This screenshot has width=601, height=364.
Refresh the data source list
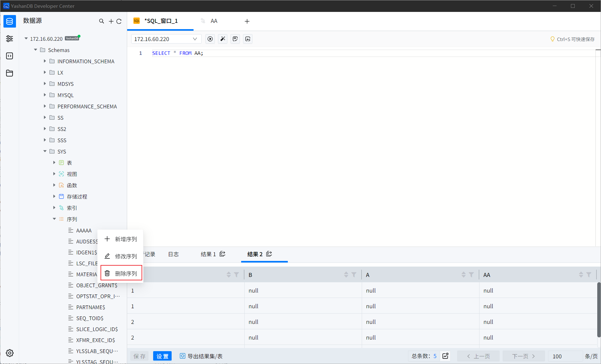pyautogui.click(x=119, y=21)
